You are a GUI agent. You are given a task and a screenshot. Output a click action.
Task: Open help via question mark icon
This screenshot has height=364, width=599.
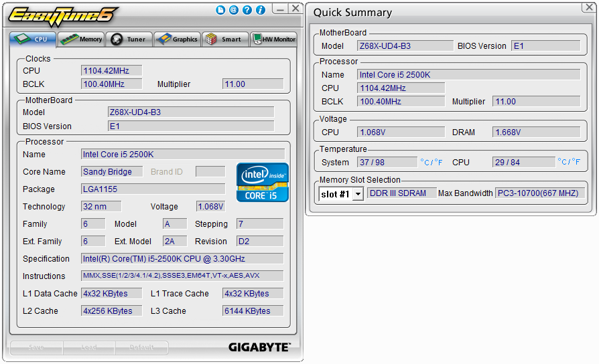click(x=247, y=10)
